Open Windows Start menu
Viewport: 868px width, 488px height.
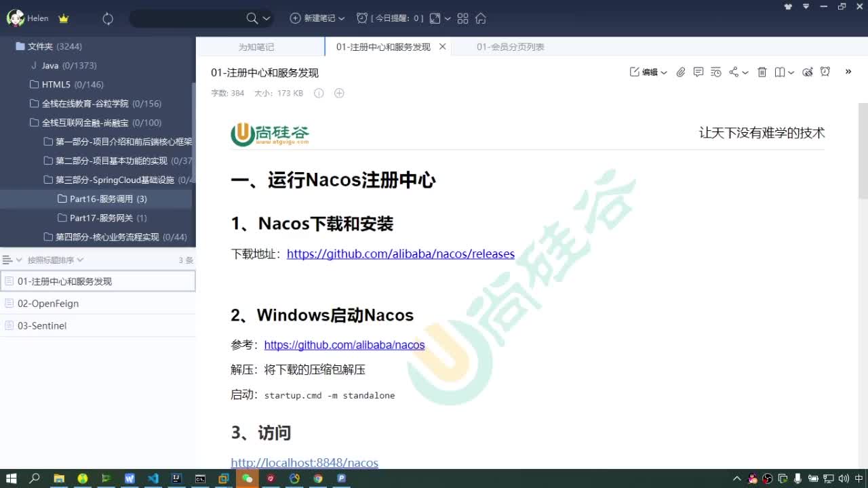point(12,479)
